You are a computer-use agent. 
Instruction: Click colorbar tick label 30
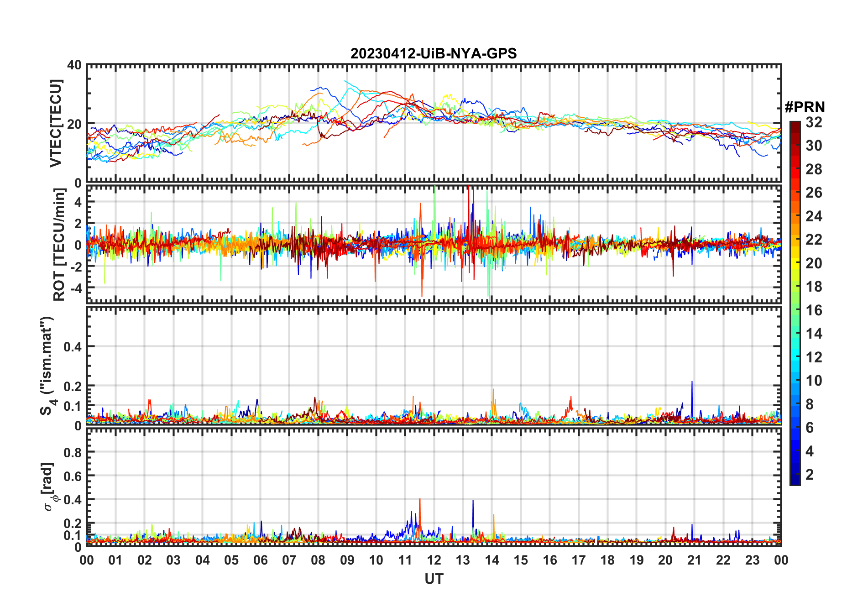coord(814,146)
